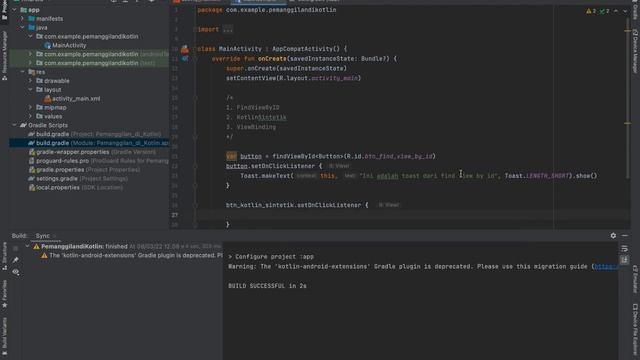This screenshot has width=640, height=360.
Task: Open the Build Variants tool window
Action: point(4,336)
